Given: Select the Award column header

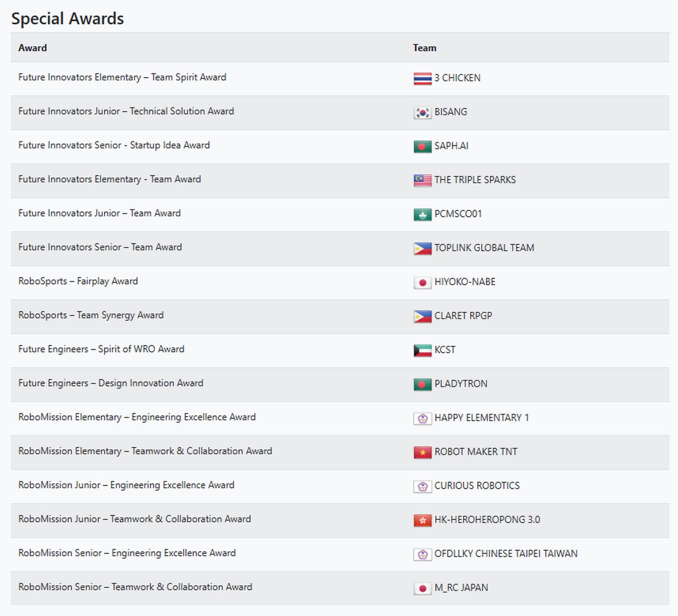Looking at the screenshot, I should [32, 48].
